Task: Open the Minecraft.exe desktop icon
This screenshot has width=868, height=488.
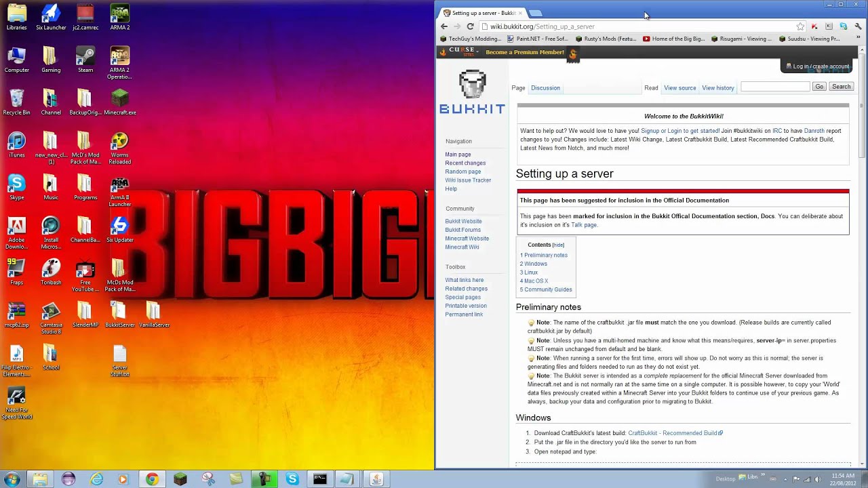Action: [120, 102]
